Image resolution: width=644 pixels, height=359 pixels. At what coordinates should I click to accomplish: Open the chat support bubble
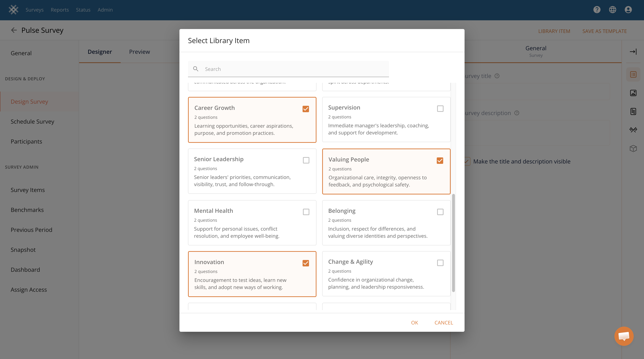point(624,336)
